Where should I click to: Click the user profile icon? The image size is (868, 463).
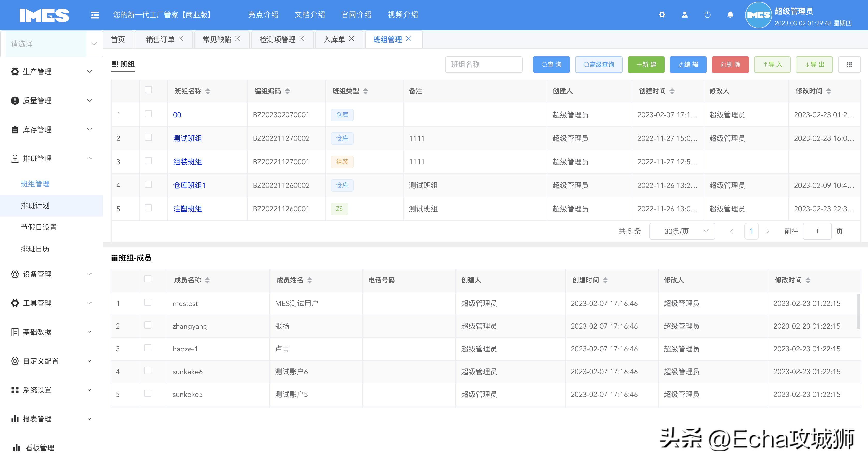[x=685, y=15]
